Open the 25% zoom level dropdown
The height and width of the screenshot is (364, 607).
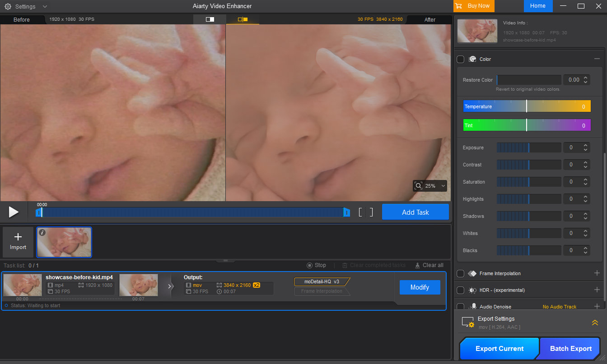(x=443, y=186)
